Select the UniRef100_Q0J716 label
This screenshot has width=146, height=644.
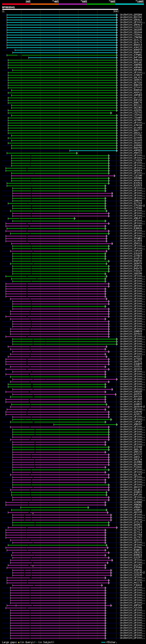pyautogui.click(x=131, y=98)
